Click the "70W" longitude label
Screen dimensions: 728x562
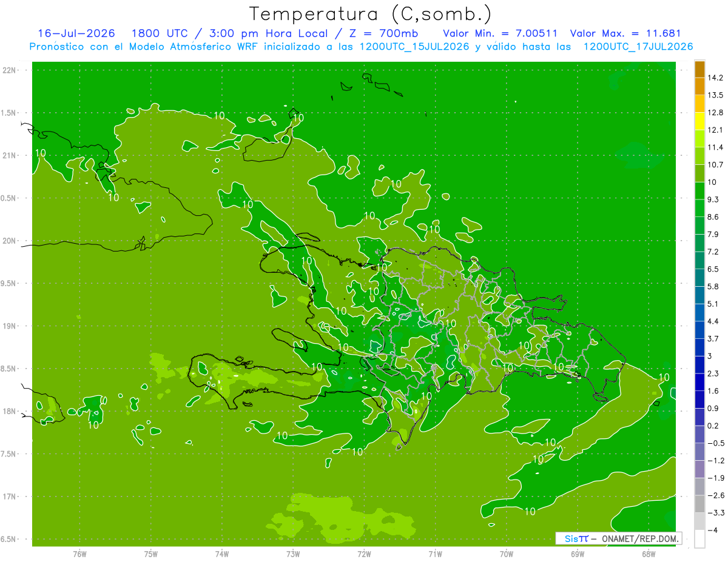coord(507,553)
